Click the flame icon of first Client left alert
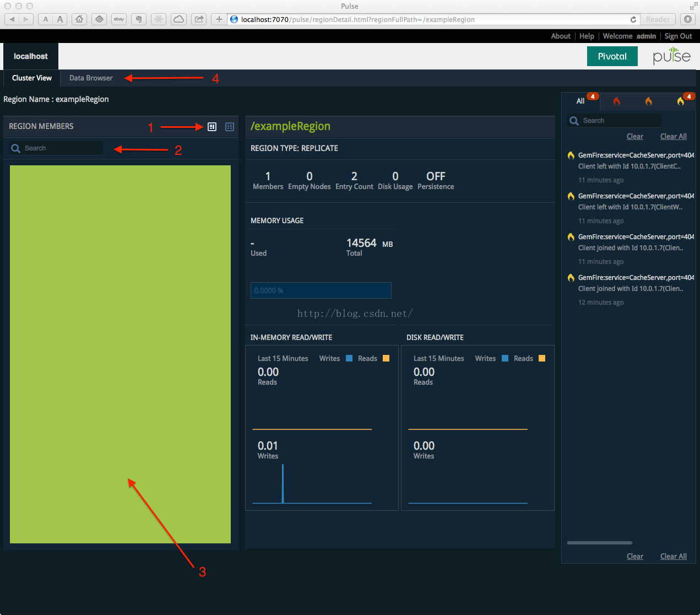 point(571,155)
